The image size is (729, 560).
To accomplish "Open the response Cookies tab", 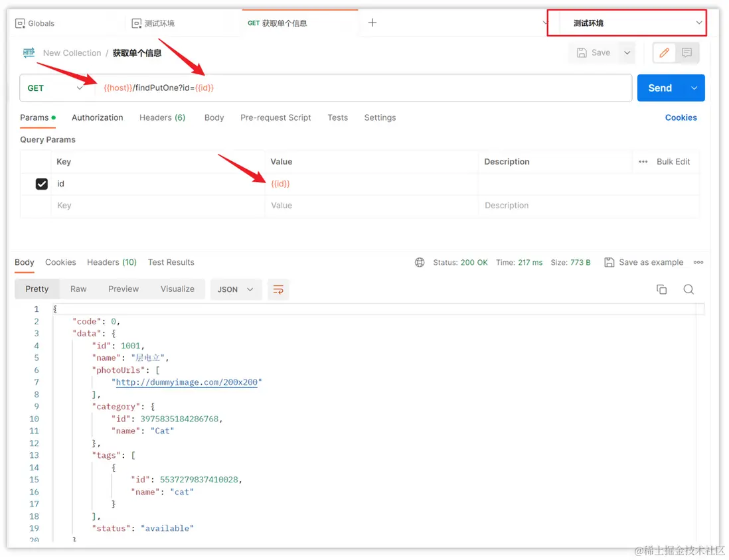I will [60, 263].
